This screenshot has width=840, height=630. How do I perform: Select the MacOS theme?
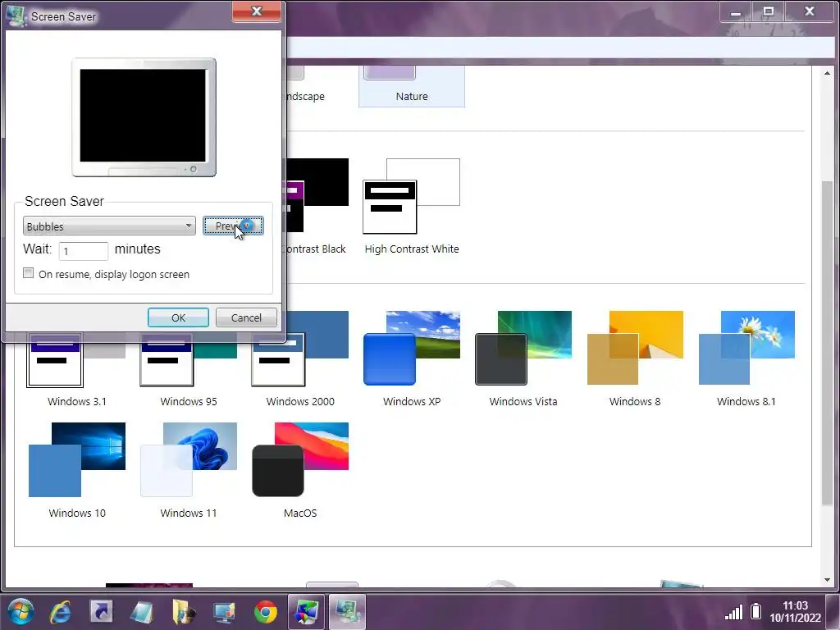300,470
